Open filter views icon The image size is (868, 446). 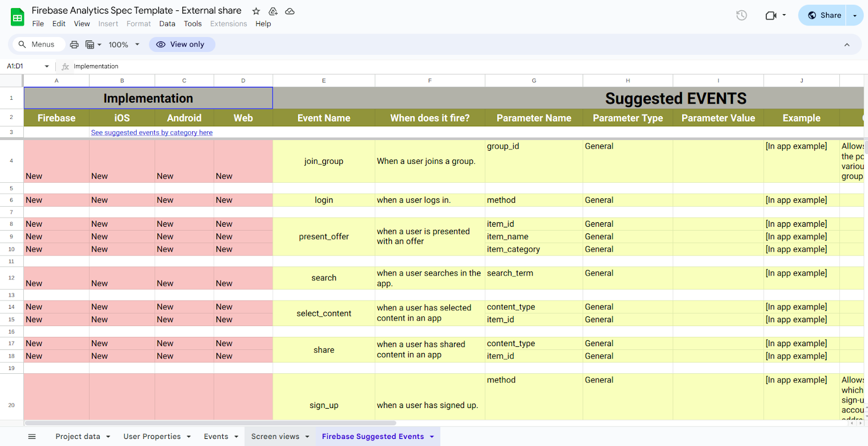pos(93,44)
